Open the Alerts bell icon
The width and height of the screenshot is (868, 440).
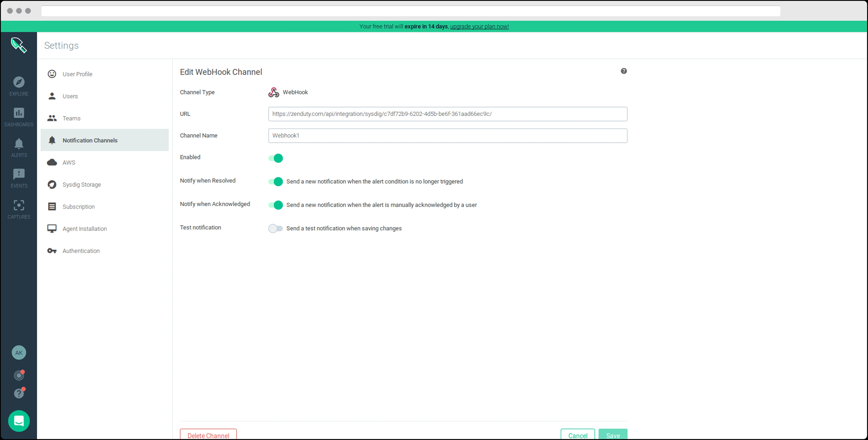coord(19,144)
